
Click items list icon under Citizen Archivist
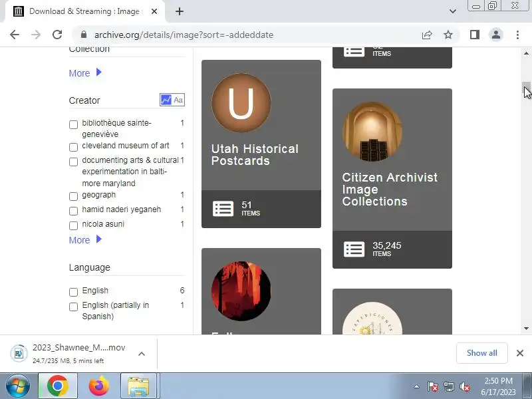pos(354,249)
